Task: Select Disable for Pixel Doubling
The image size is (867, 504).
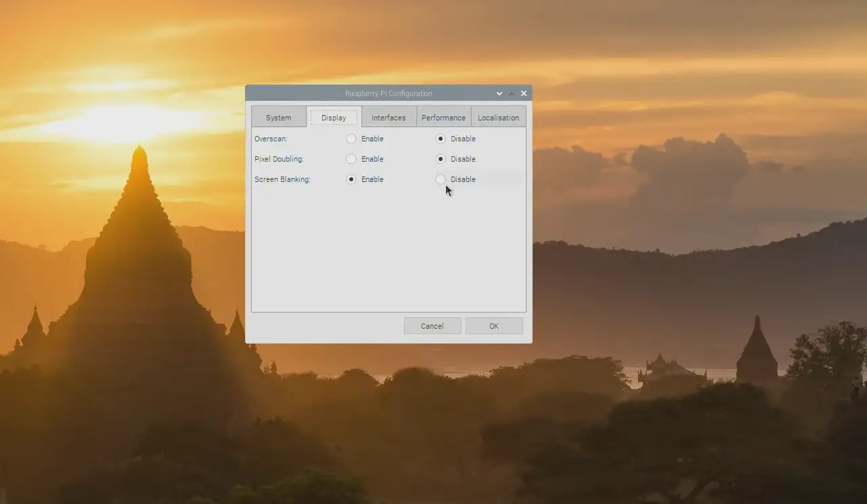Action: (x=441, y=159)
